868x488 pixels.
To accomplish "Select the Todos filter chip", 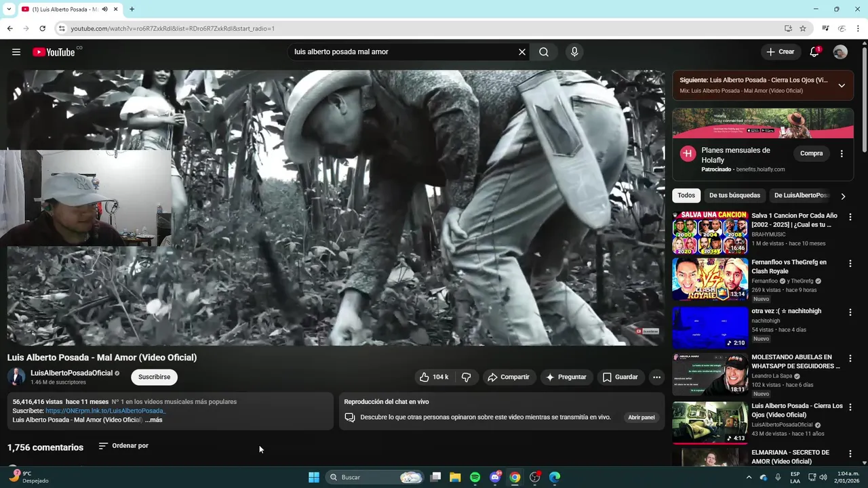I will (x=686, y=195).
